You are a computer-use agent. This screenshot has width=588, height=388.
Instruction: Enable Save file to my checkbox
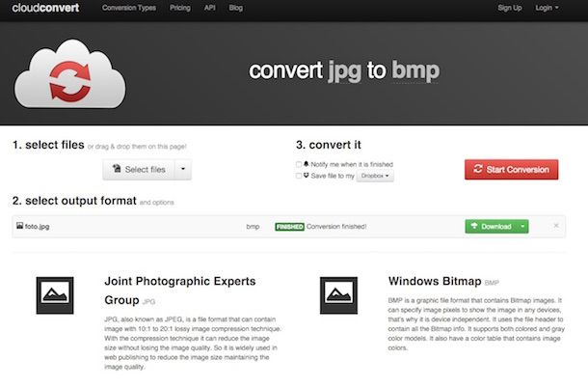(x=299, y=176)
